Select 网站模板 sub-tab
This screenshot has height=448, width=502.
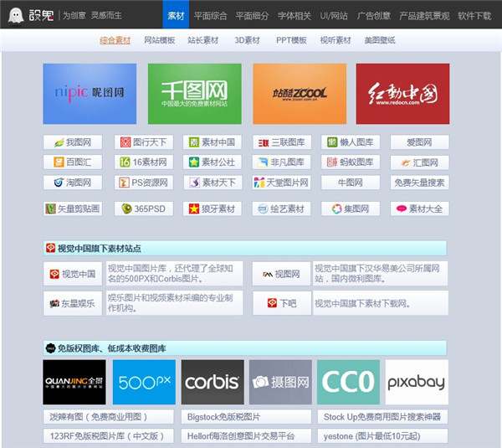pyautogui.click(x=160, y=40)
